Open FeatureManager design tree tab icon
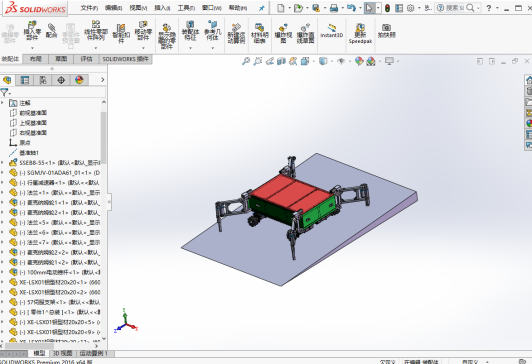This screenshot has height=364, width=532. (x=7, y=80)
